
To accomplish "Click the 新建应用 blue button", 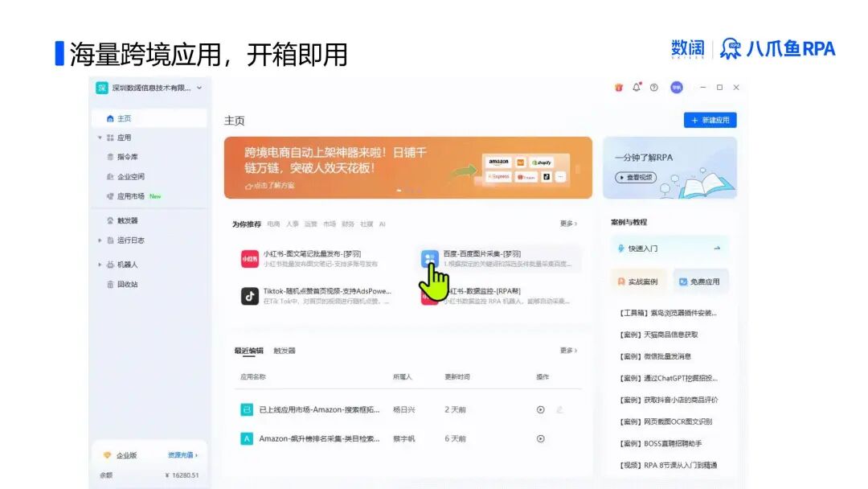I will pyautogui.click(x=709, y=120).
